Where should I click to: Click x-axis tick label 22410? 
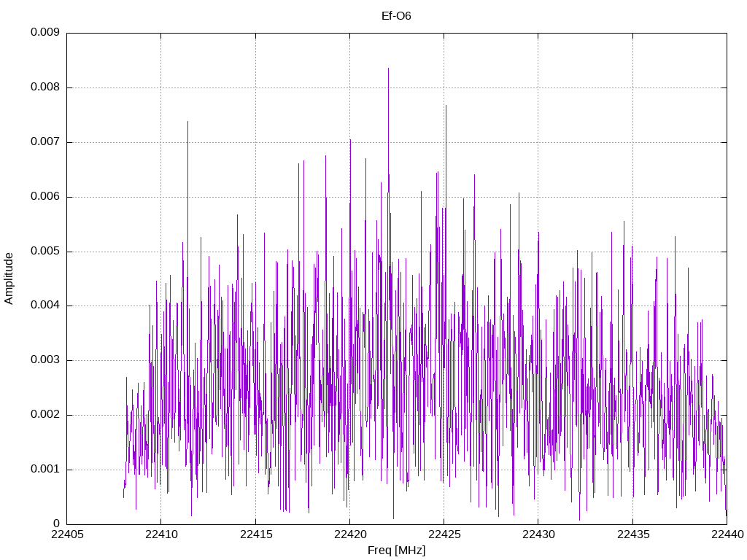point(161,534)
